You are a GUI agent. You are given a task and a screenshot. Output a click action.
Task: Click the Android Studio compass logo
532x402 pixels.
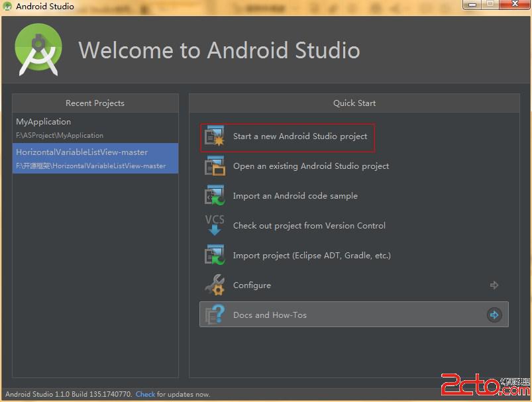pos(38,50)
